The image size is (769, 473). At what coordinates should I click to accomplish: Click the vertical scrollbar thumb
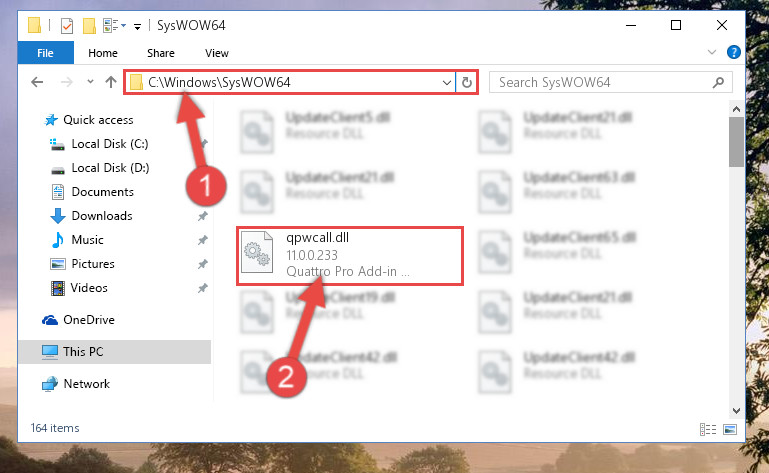[736, 142]
